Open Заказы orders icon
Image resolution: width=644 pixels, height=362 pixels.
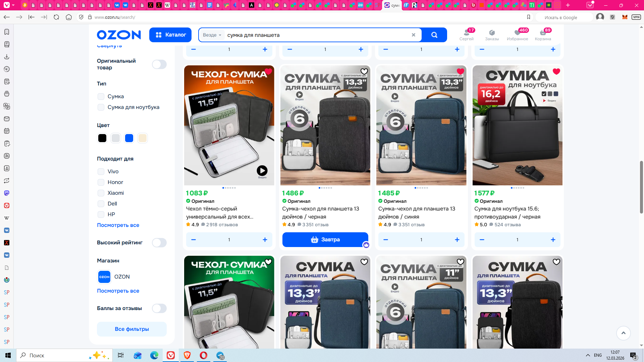click(492, 33)
